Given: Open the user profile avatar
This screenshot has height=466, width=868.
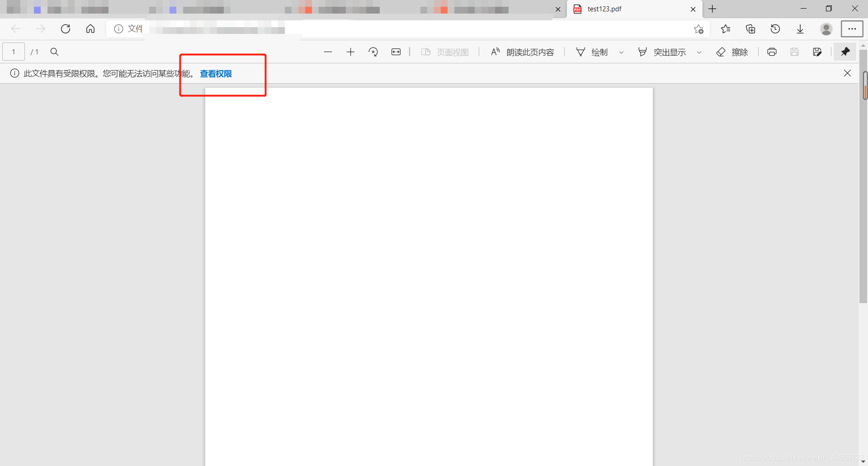Looking at the screenshot, I should point(826,29).
